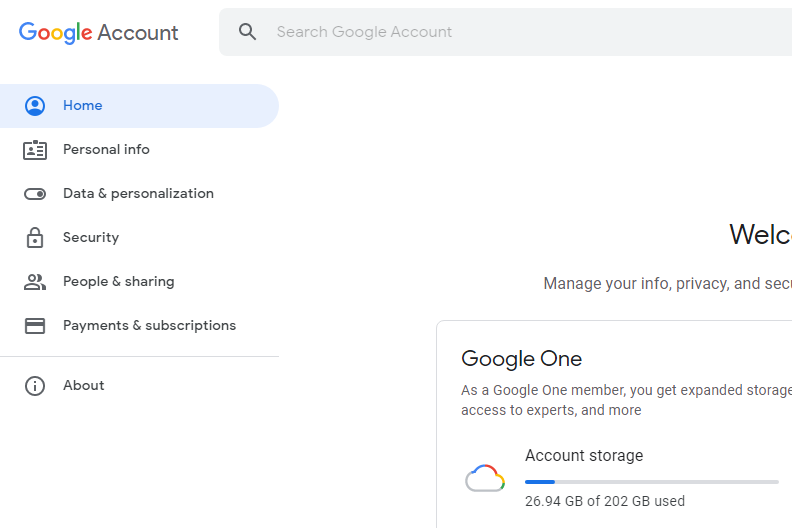Open Data & personalization
The width and height of the screenshot is (792, 528).
coord(139,194)
